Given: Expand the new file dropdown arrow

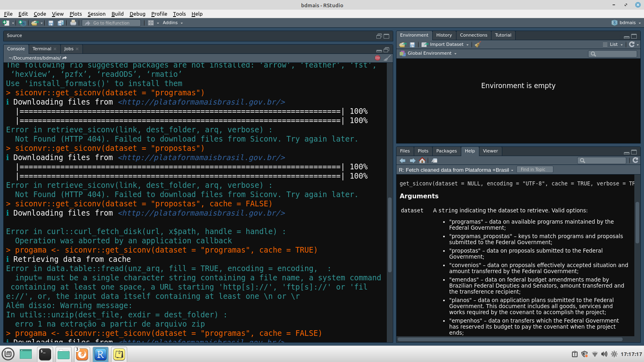Looking at the screenshot, I should point(13,23).
